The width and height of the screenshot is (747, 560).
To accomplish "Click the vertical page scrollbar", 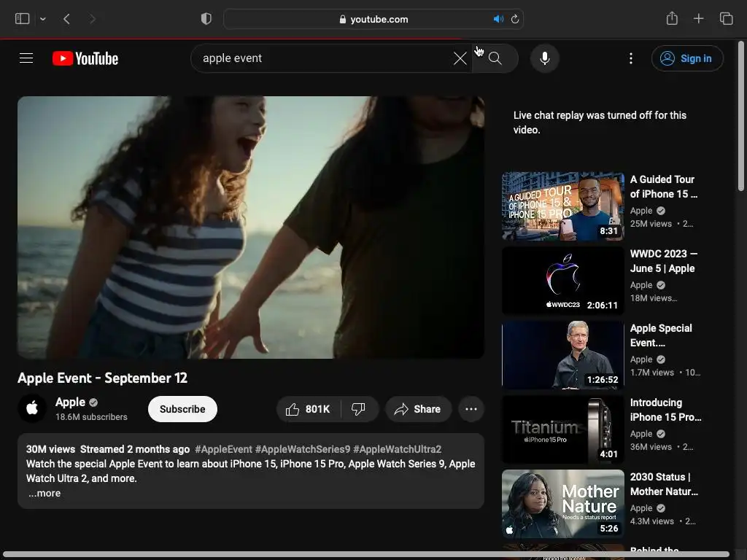I will click(x=741, y=116).
